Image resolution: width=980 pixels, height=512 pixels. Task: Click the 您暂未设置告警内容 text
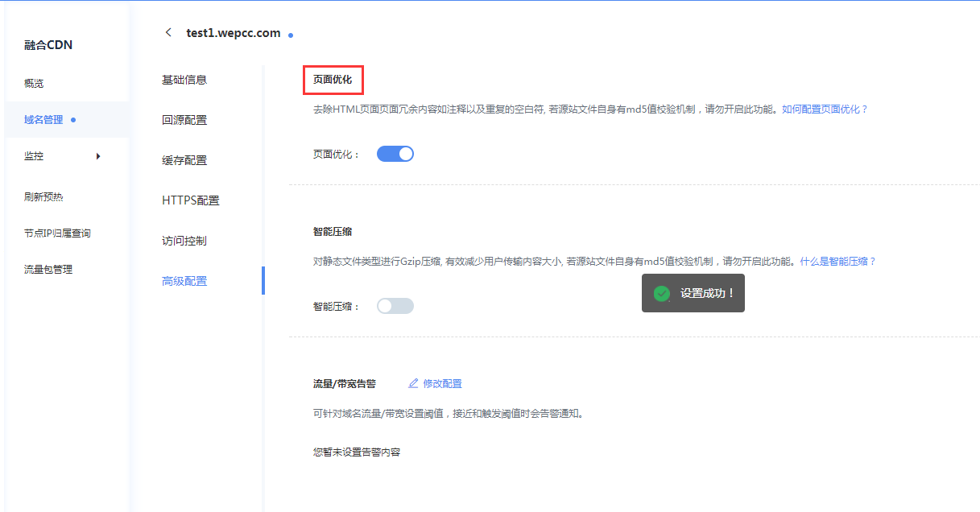[357, 452]
